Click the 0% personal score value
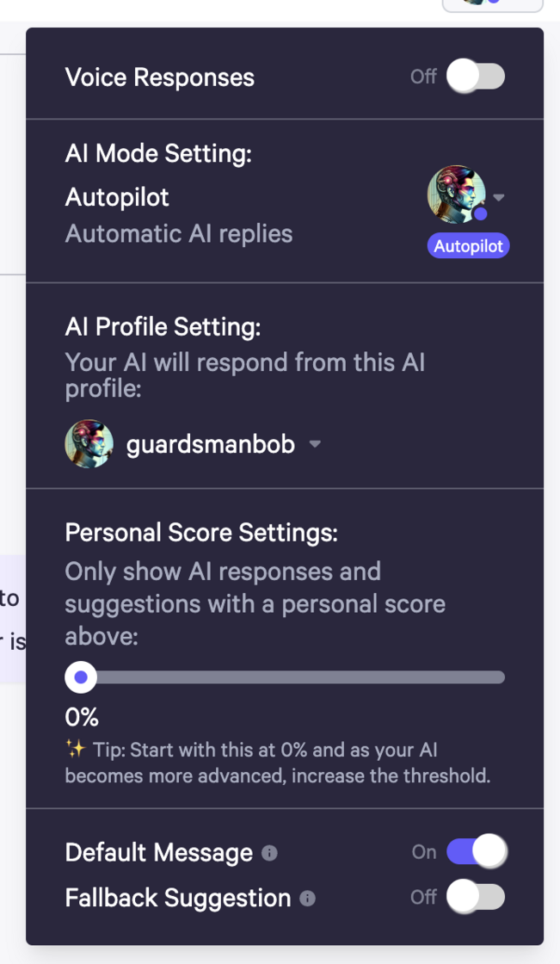The width and height of the screenshot is (560, 964). pos(82,717)
